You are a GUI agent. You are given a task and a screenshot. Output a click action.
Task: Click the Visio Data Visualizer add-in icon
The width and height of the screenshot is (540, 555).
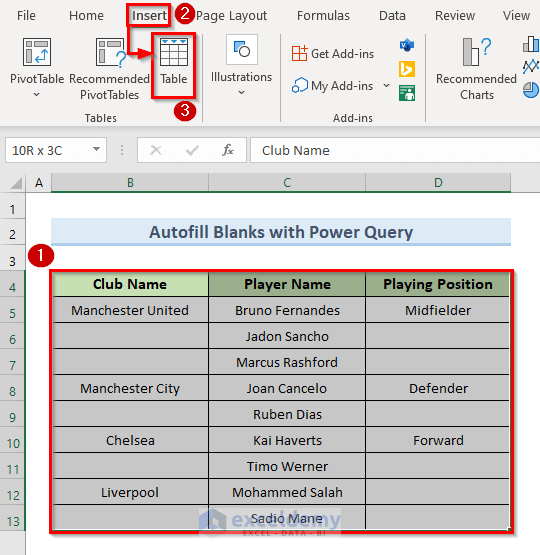pos(407,45)
